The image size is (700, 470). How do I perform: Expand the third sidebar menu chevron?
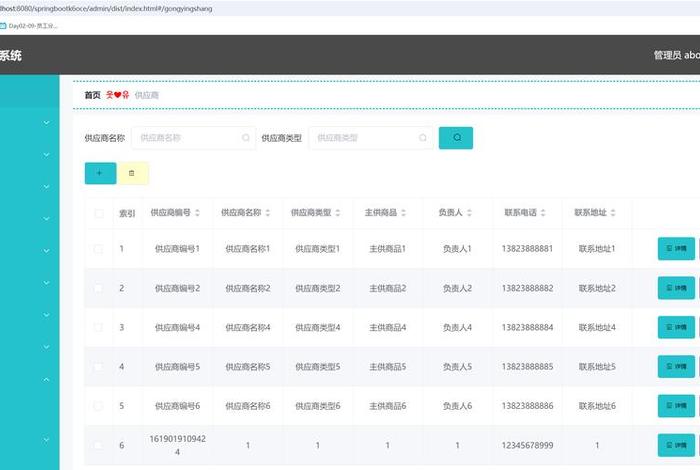[46, 187]
